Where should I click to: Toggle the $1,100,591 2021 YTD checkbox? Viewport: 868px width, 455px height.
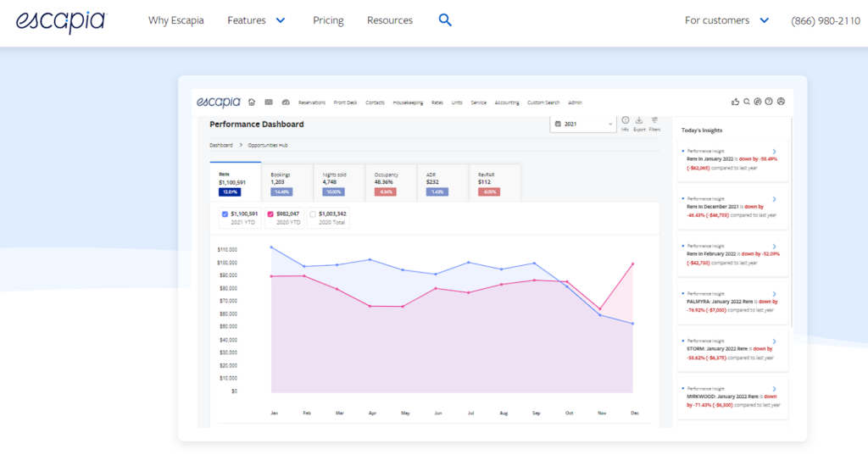pyautogui.click(x=225, y=214)
